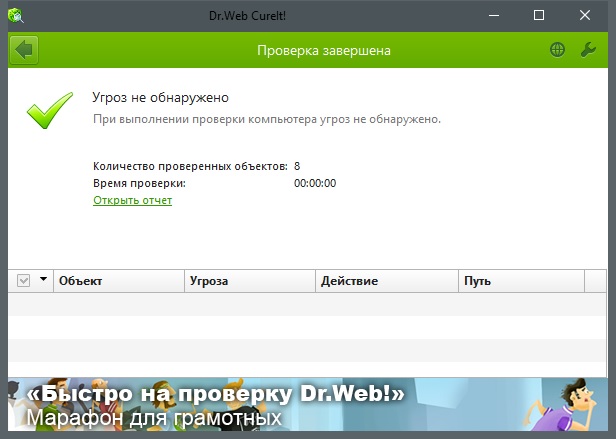Sort by the Угроза column header
616x439 pixels.
tap(250, 281)
